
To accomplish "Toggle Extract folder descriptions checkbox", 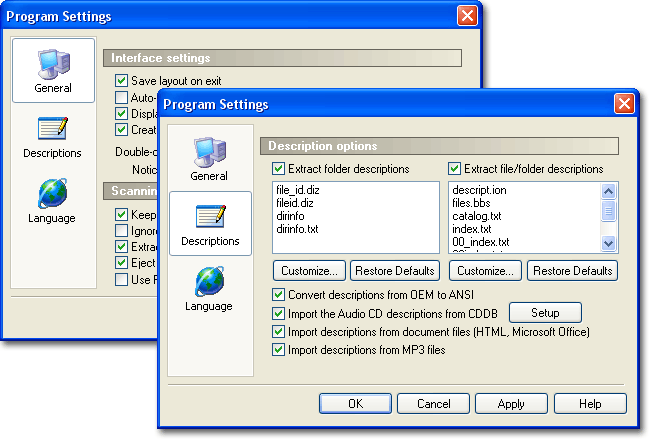I will [279, 168].
